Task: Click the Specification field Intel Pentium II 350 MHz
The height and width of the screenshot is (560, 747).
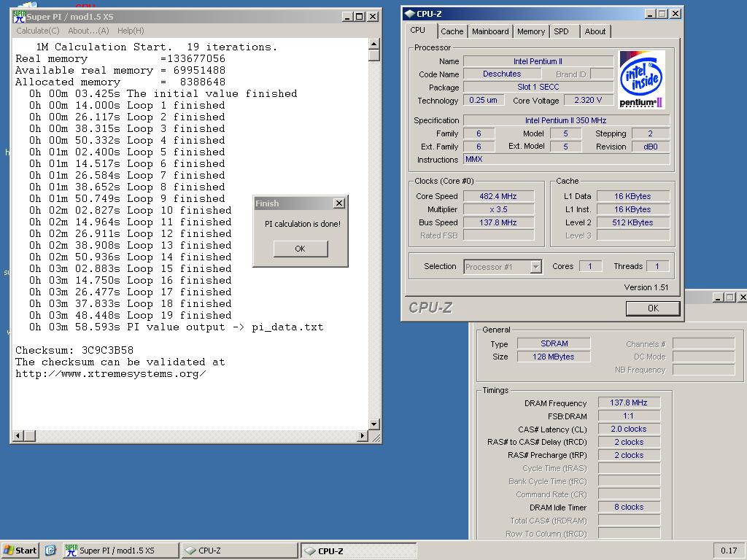Action: pyautogui.click(x=566, y=120)
